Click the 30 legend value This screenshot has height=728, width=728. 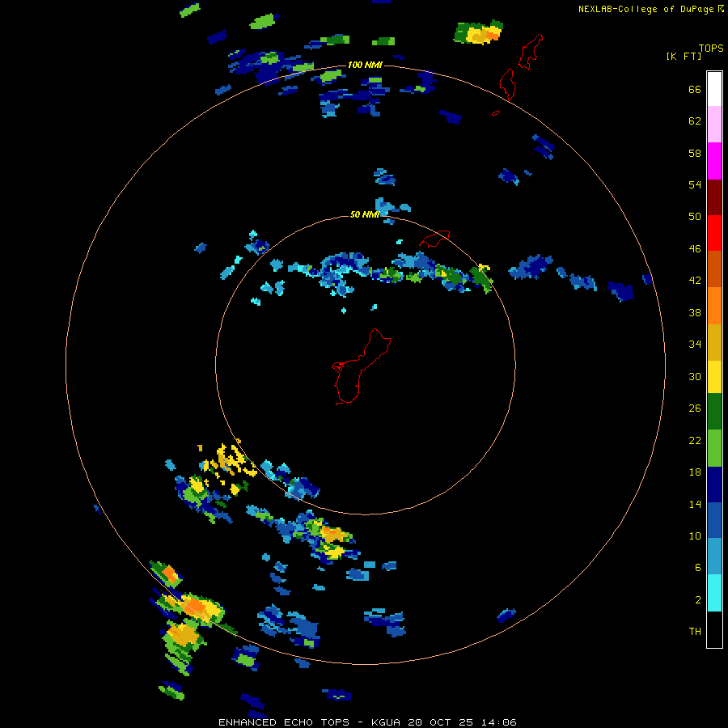695,376
